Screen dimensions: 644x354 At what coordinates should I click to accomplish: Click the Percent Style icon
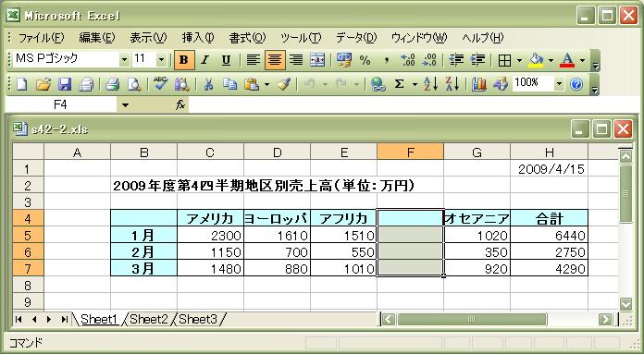point(365,60)
